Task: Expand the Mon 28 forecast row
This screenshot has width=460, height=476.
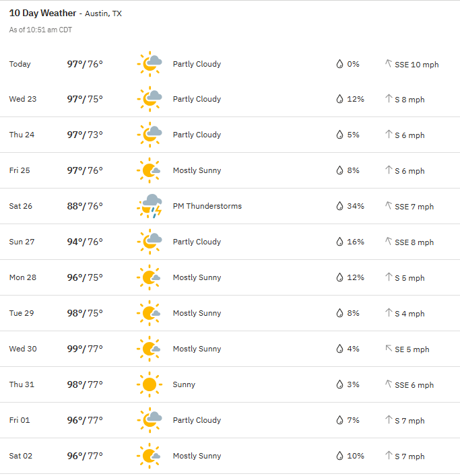Action: (x=230, y=277)
